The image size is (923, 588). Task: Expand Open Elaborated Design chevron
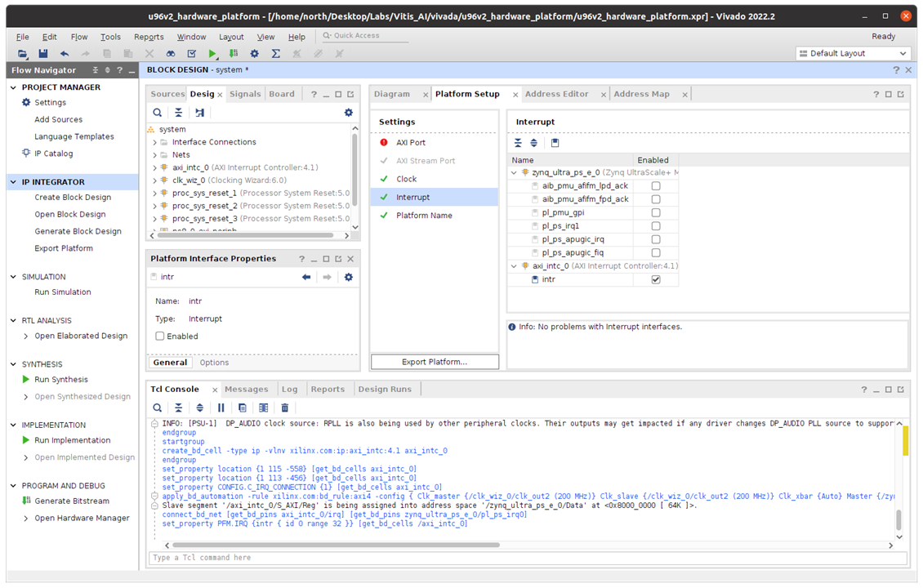[x=26, y=336]
